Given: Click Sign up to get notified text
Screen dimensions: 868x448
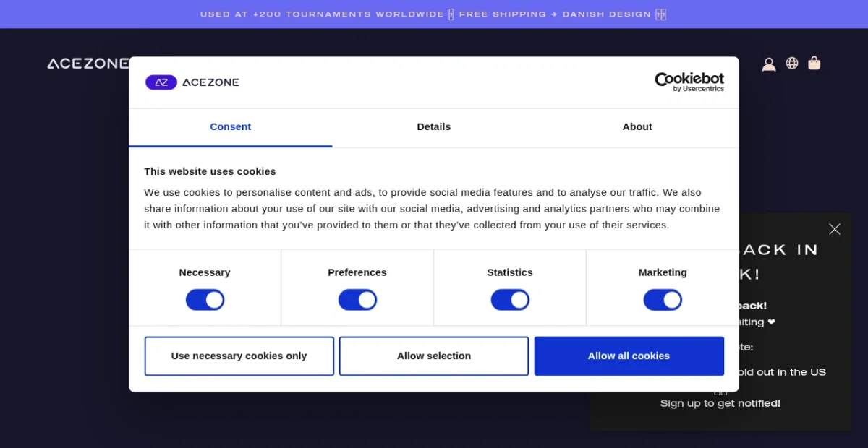Looking at the screenshot, I should (x=720, y=403).
